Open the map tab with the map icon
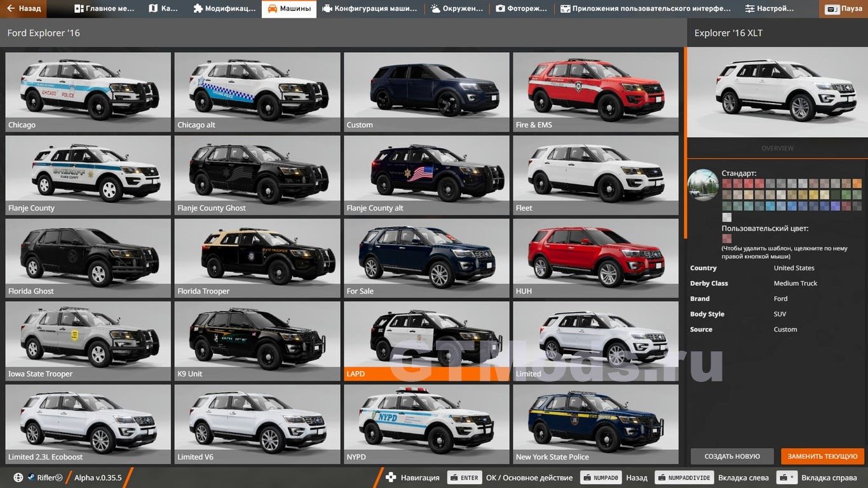Image resolution: width=868 pixels, height=488 pixels. [x=163, y=9]
